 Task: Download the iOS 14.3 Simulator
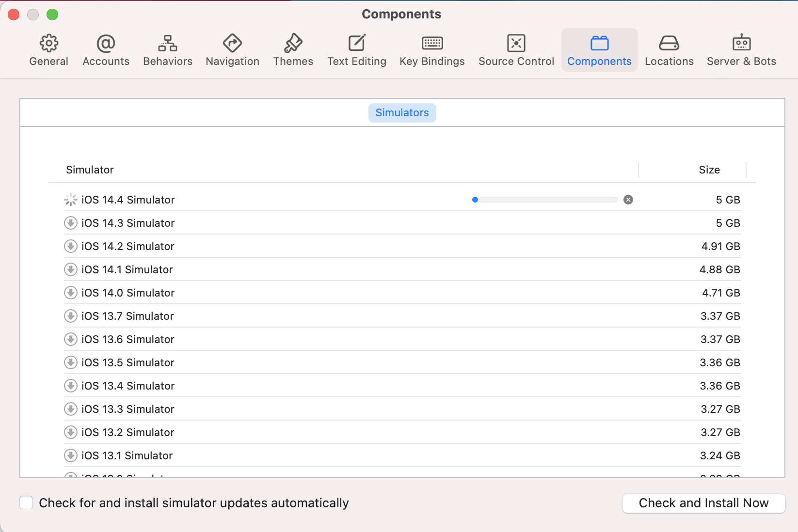click(71, 223)
